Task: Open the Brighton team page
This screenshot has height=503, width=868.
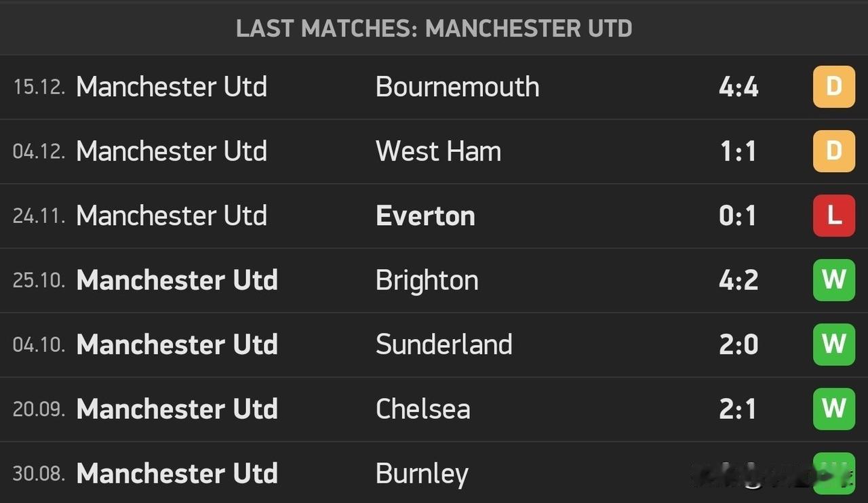Action: 427,281
